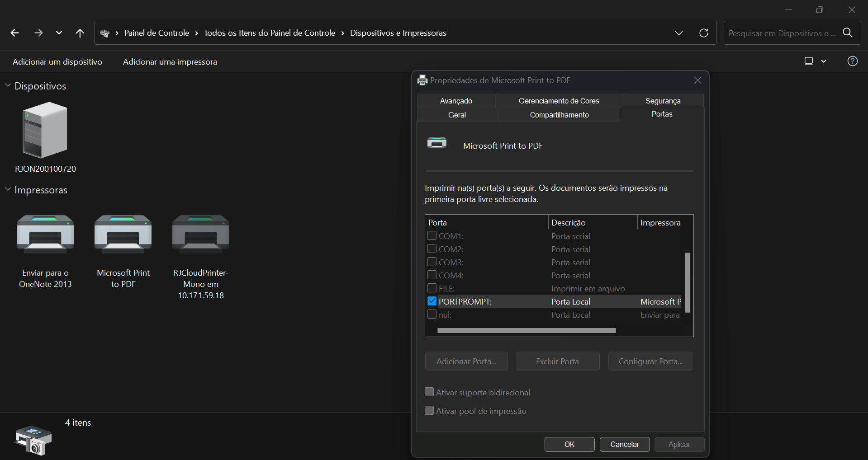
Task: Sort by Descrição column header
Action: point(593,222)
